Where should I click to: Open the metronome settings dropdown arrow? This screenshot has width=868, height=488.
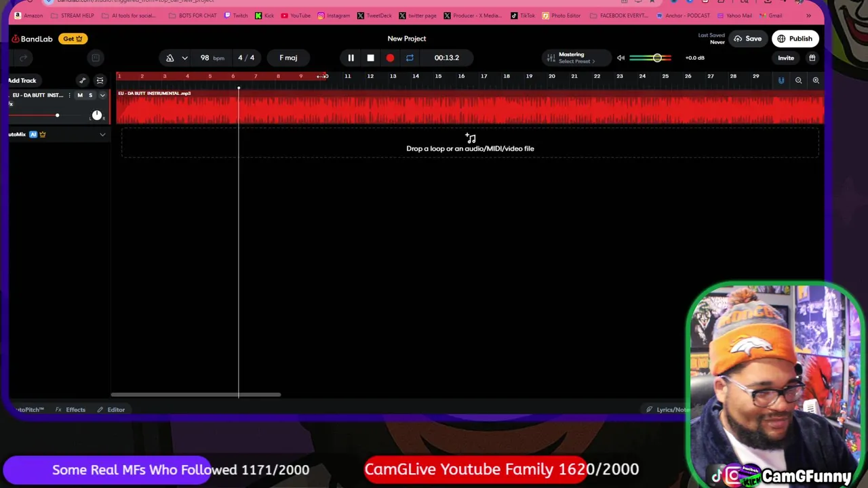click(x=184, y=58)
